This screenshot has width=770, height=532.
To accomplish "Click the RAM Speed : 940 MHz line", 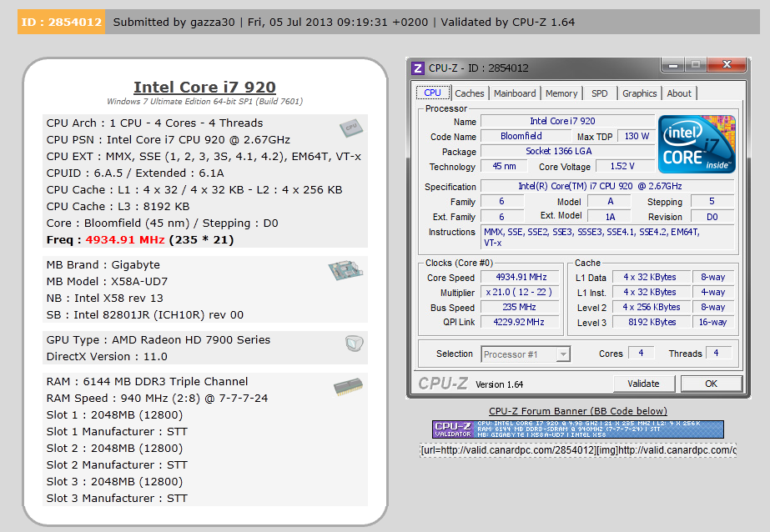I will 157,399.
